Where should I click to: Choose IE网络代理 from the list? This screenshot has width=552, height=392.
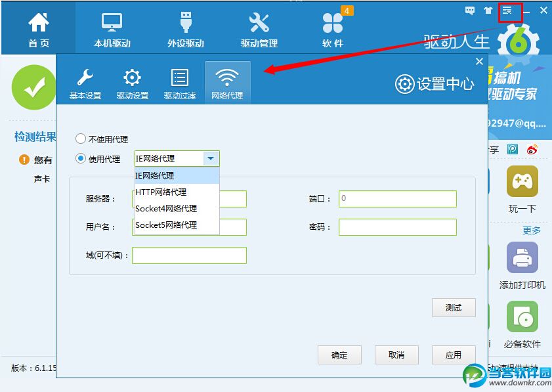pyautogui.click(x=177, y=175)
